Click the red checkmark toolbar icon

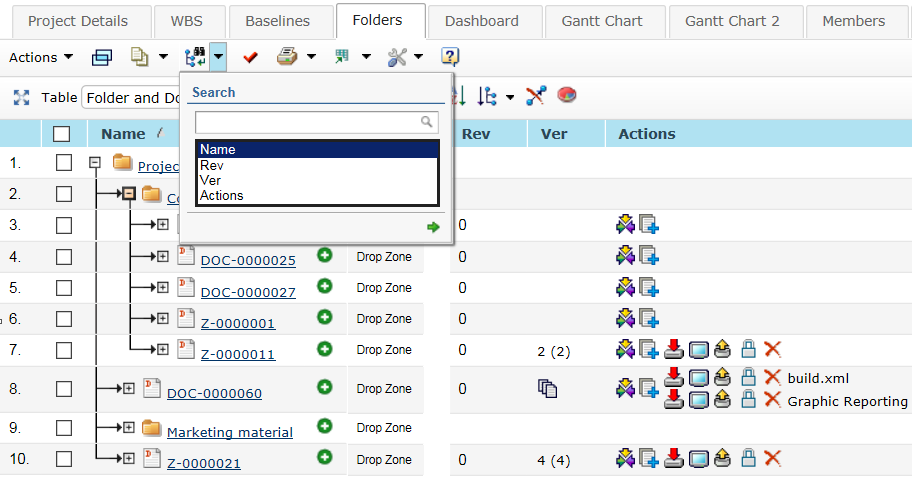[250, 57]
